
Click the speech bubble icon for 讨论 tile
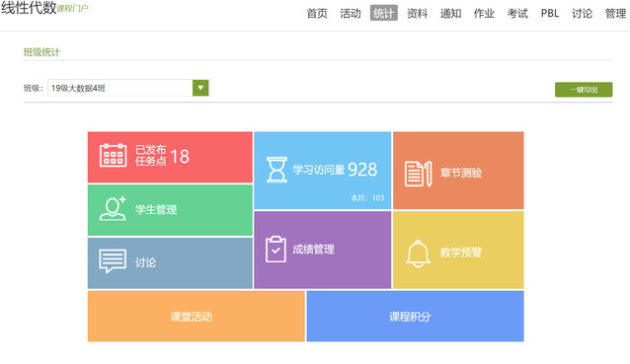113,260
